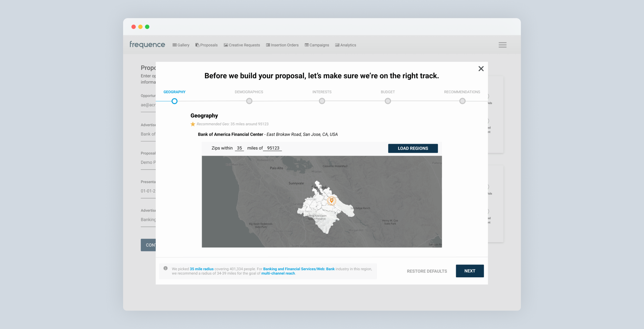Screen dimensions: 644x329
Task: Click the red macOS close dot
Action: (133, 27)
